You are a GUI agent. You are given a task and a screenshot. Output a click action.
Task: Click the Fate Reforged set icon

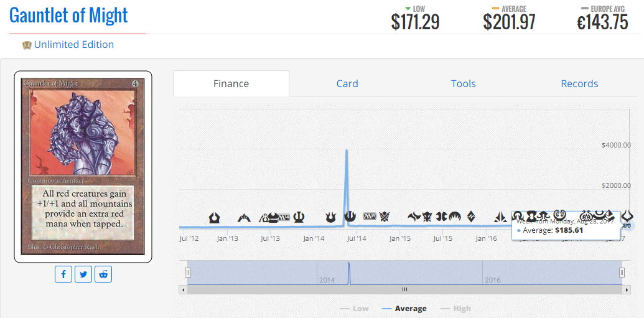414,217
